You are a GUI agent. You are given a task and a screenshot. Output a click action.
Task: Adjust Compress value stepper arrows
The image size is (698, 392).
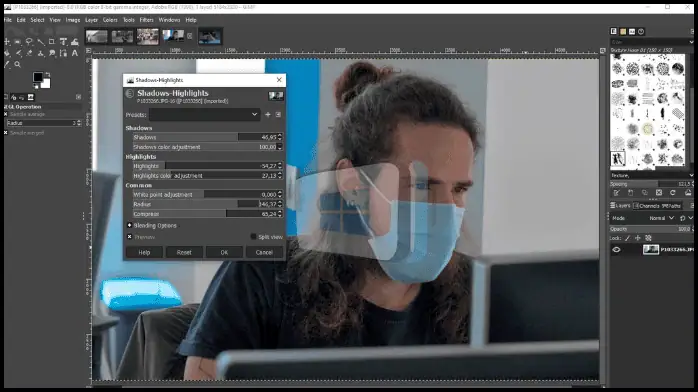[280, 214]
